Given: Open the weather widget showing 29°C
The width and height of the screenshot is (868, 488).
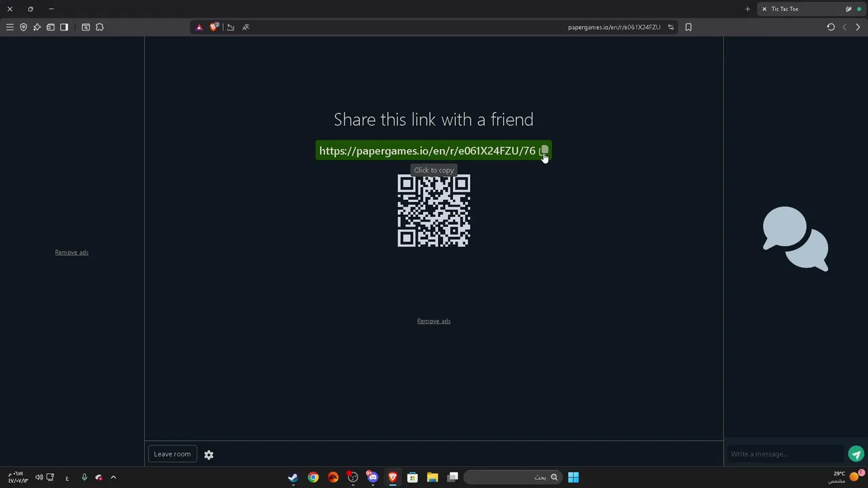Looking at the screenshot, I should pyautogui.click(x=846, y=477).
